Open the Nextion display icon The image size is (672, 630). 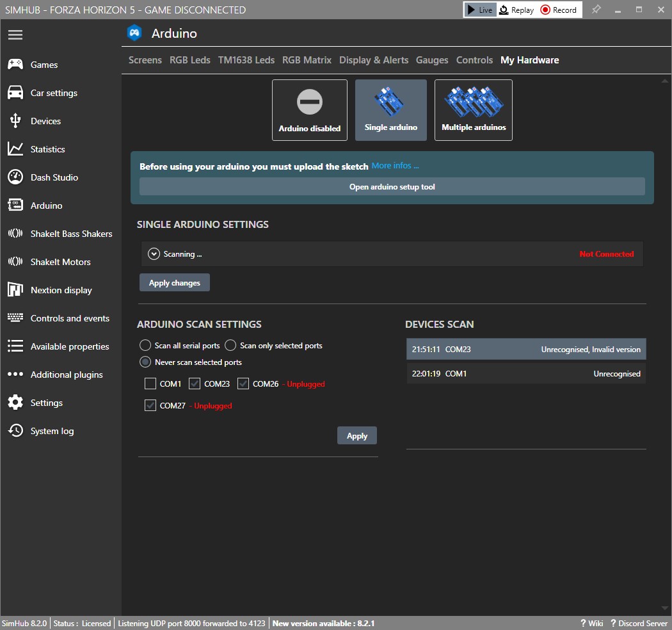[15, 290]
